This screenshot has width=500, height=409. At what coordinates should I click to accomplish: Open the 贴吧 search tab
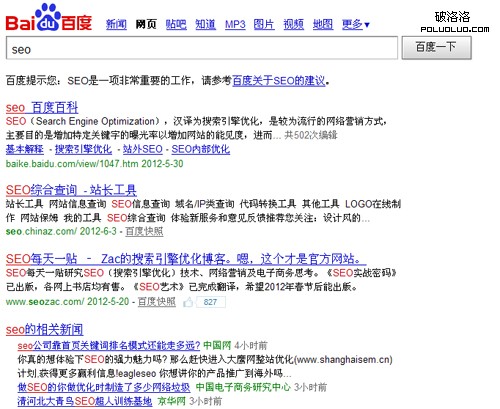176,24
